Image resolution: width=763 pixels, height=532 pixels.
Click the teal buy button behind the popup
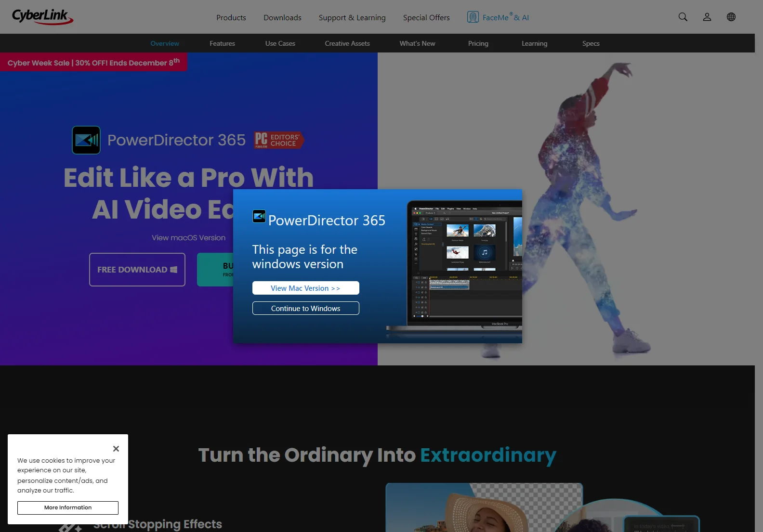[x=215, y=270]
